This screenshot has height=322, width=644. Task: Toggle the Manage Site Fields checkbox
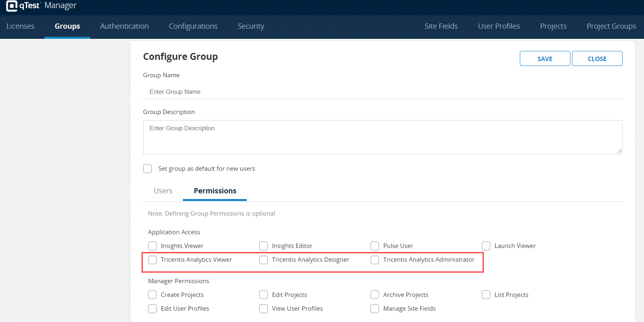coord(375,309)
